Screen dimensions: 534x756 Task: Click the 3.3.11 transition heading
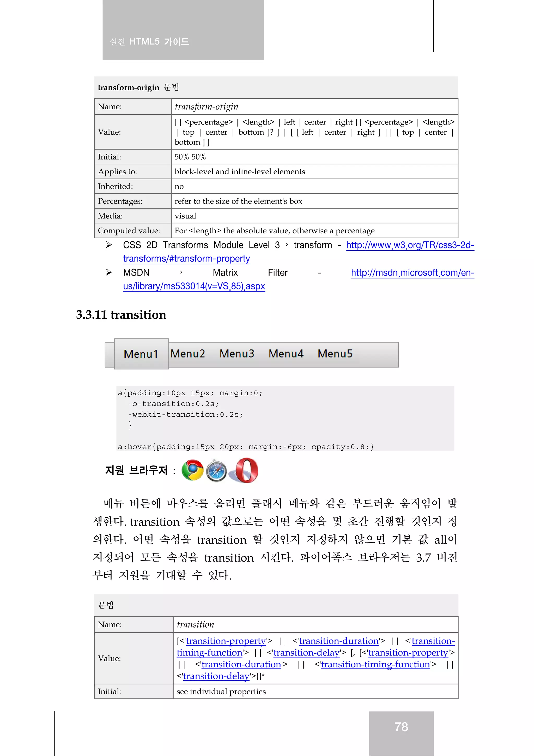point(121,315)
